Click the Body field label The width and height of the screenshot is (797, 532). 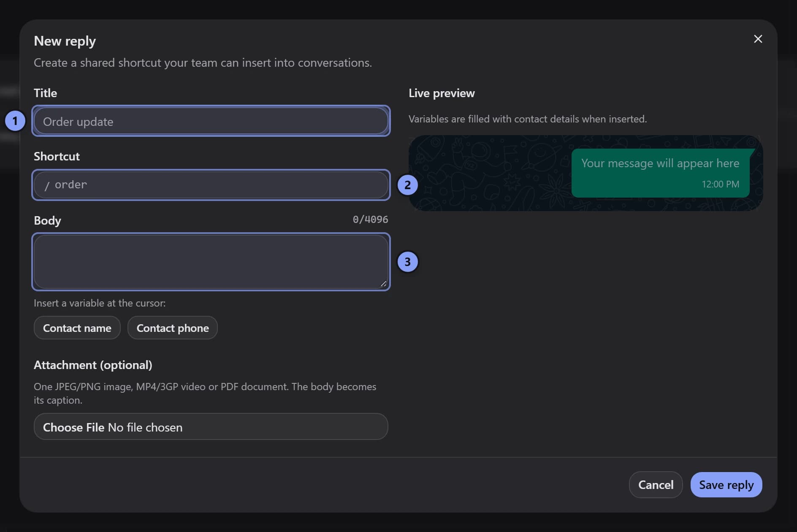pyautogui.click(x=47, y=220)
